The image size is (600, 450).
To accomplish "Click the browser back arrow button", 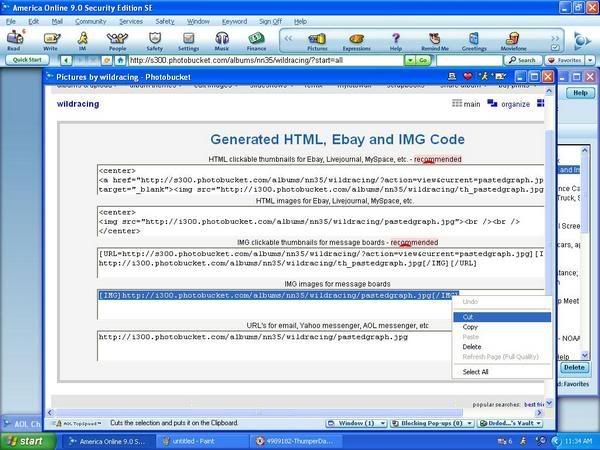I will tap(66, 60).
